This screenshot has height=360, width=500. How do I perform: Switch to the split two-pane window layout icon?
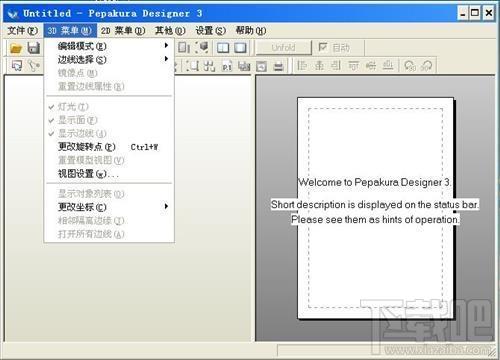(x=223, y=48)
